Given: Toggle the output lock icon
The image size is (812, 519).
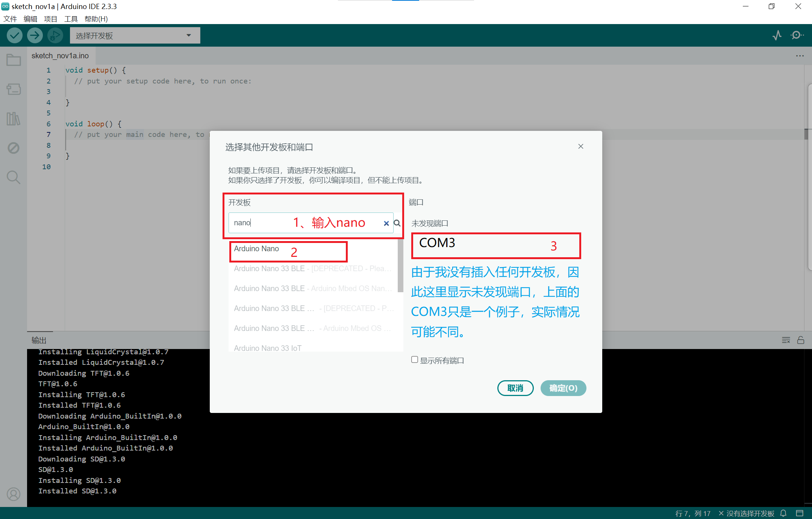Looking at the screenshot, I should point(801,340).
